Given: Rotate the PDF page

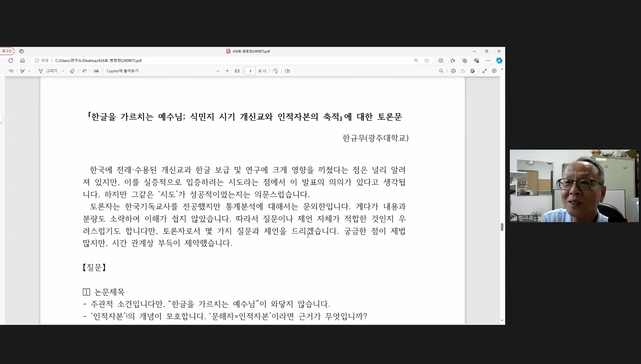Looking at the screenshot, I should tap(275, 71).
